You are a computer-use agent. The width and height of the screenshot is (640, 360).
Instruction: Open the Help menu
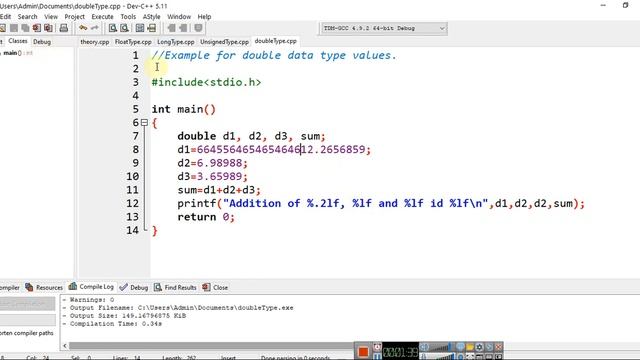(x=204, y=17)
